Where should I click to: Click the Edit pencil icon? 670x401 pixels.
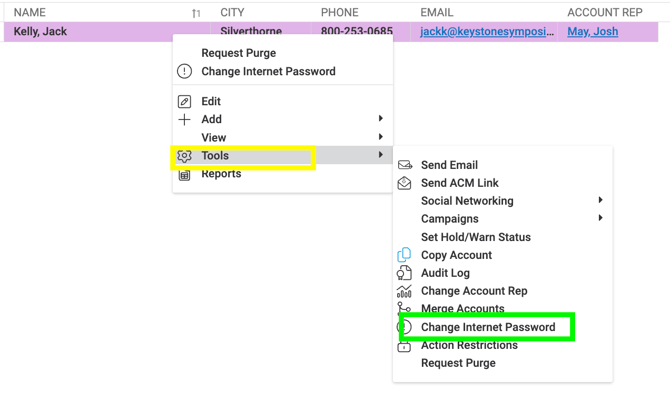click(x=184, y=101)
